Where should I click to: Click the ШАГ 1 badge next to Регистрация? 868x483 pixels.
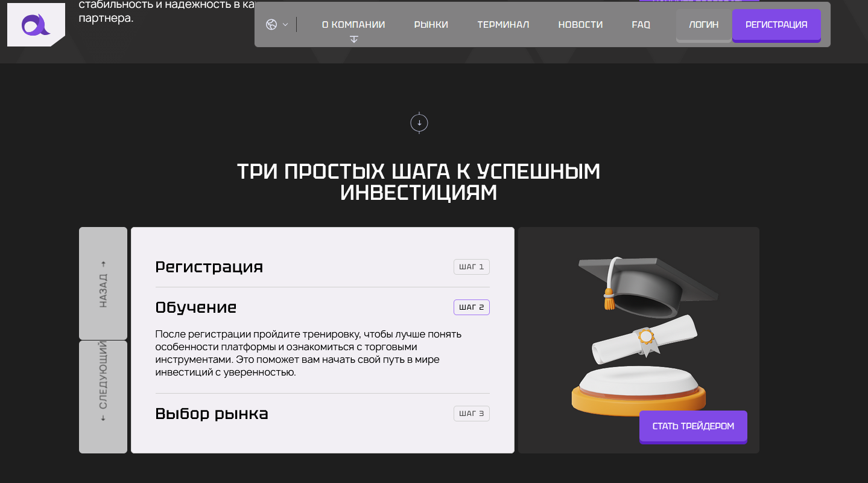click(471, 266)
